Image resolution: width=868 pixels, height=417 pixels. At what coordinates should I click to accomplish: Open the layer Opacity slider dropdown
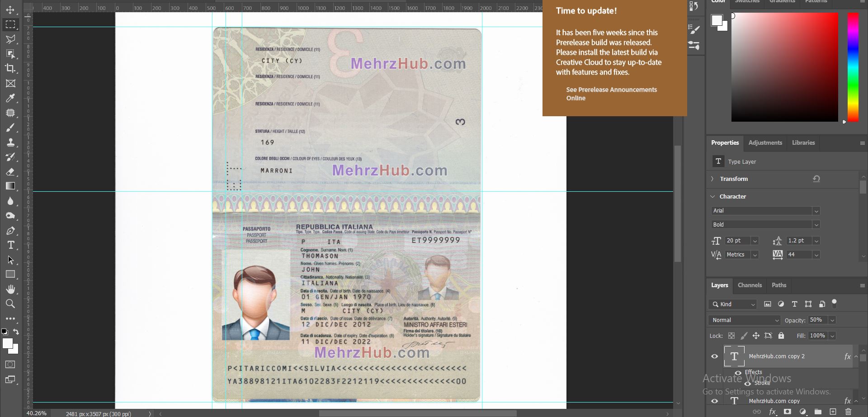tap(832, 320)
